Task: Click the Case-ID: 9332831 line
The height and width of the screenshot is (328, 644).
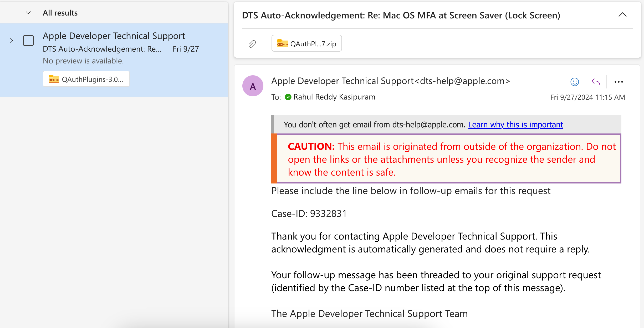Action: click(x=309, y=213)
